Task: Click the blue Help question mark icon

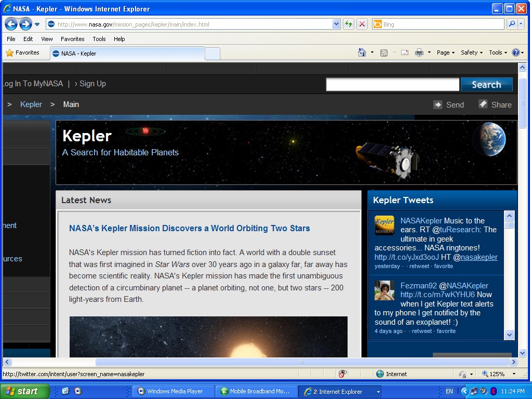Action: 516,52
